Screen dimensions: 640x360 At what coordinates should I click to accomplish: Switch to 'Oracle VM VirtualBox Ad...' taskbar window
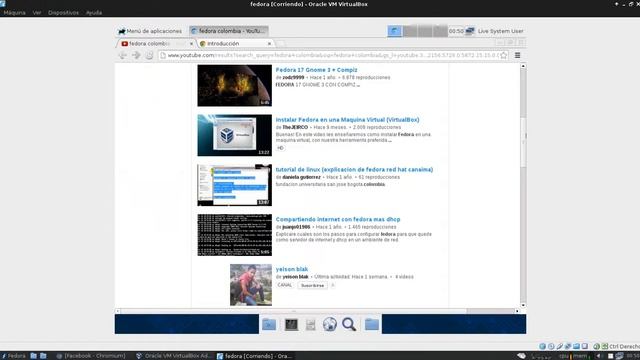174,356
